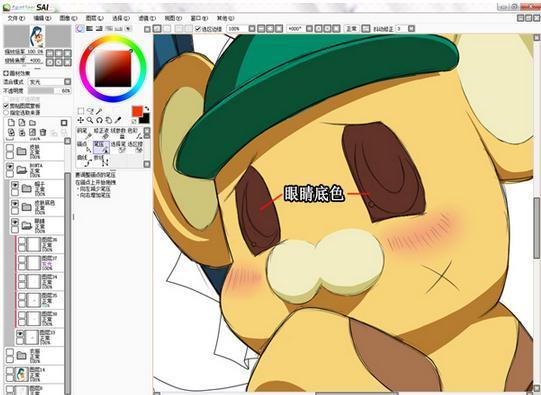Click the Rotate view tool icon

coord(99,120)
